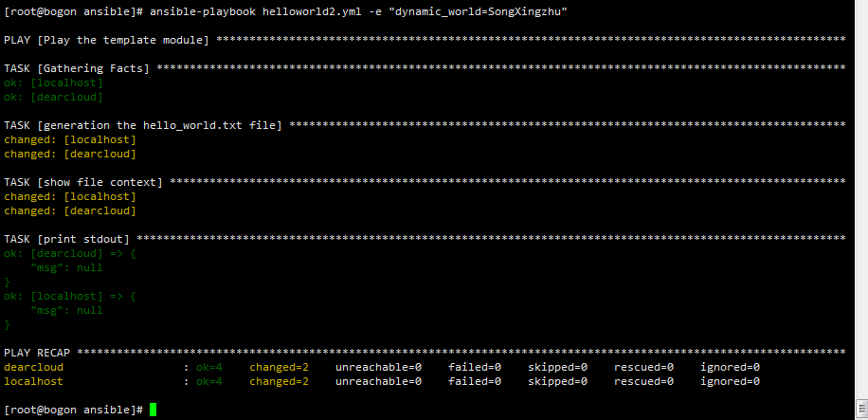Click the TASK generation hello_world.txt file header

coord(143,126)
